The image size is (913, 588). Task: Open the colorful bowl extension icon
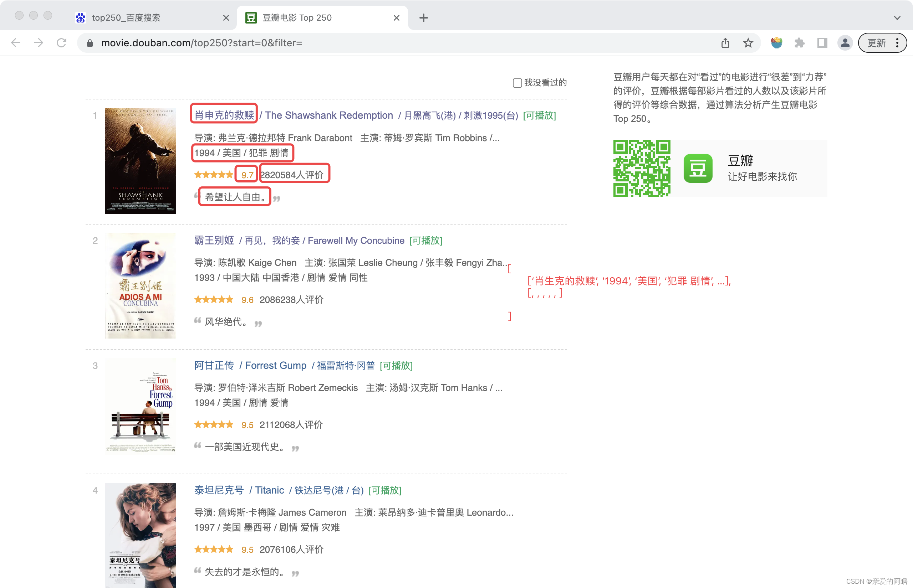click(776, 43)
